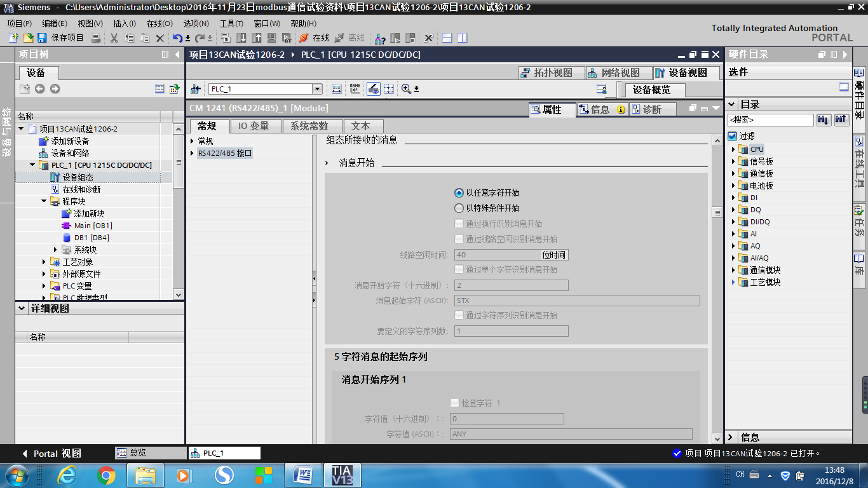Expand 通信模块 folder in catalog

pyautogui.click(x=733, y=270)
